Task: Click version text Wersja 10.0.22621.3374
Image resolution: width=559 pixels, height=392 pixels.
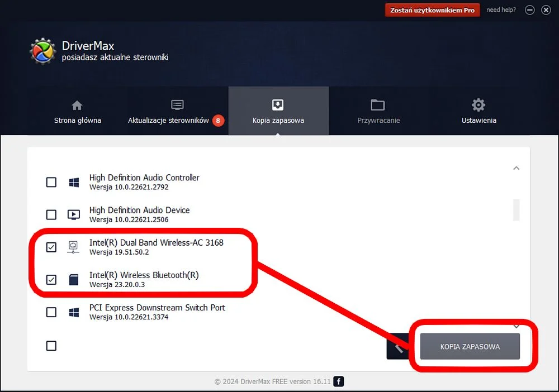Action: click(x=129, y=317)
